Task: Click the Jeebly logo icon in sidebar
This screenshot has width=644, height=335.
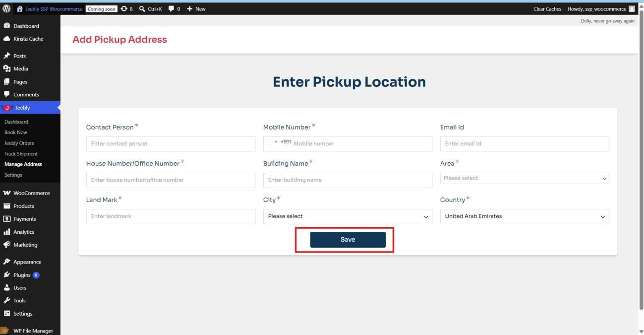Action: [x=7, y=108]
